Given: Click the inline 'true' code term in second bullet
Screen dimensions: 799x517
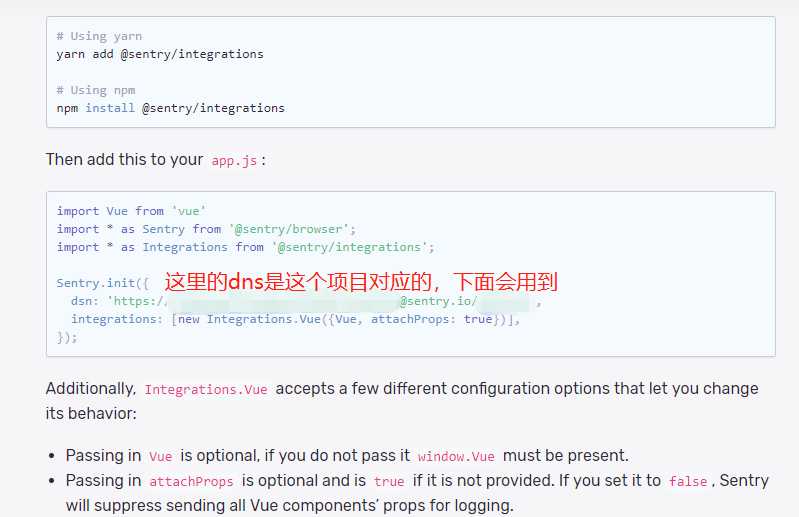Looking at the screenshot, I should [x=389, y=481].
